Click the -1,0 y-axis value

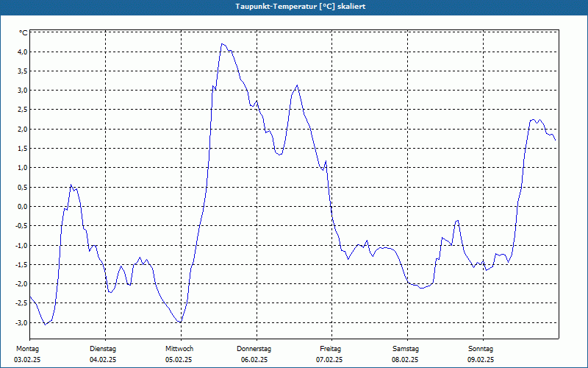tap(21, 245)
